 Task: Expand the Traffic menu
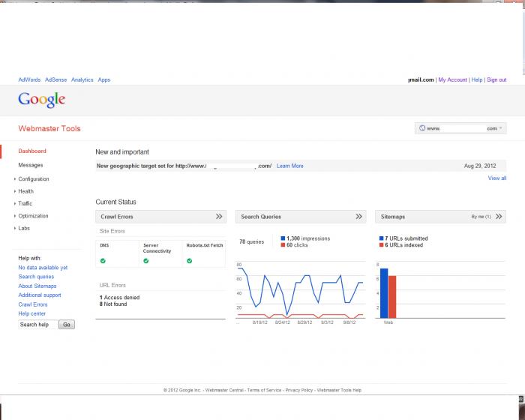(25, 204)
